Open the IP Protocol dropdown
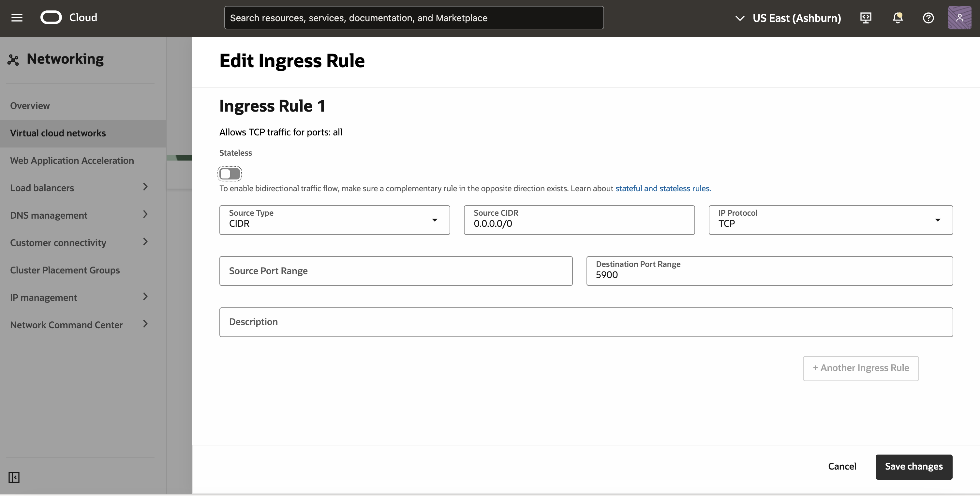The height and width of the screenshot is (496, 980). tap(830, 220)
